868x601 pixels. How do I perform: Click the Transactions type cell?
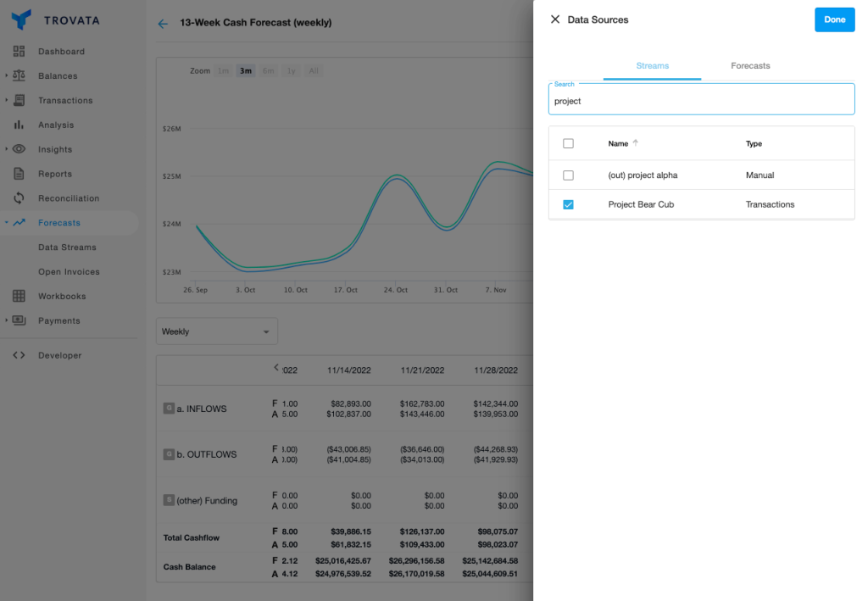click(770, 205)
